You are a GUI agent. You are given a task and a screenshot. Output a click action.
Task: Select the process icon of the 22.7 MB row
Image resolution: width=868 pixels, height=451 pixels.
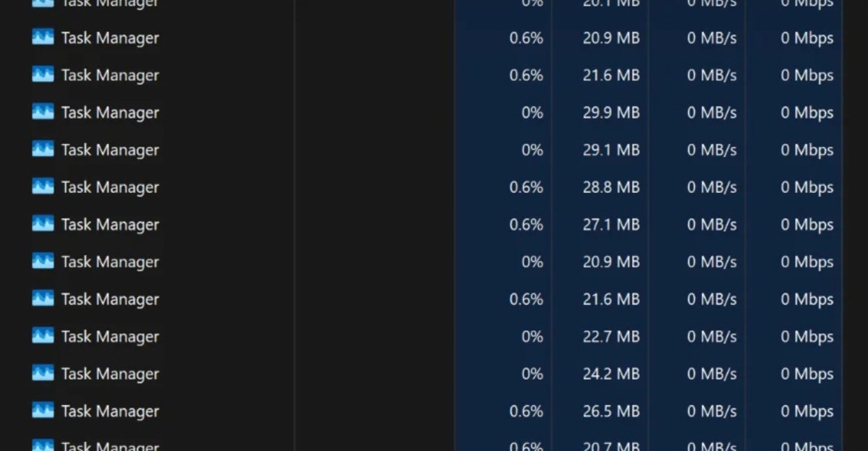click(43, 336)
